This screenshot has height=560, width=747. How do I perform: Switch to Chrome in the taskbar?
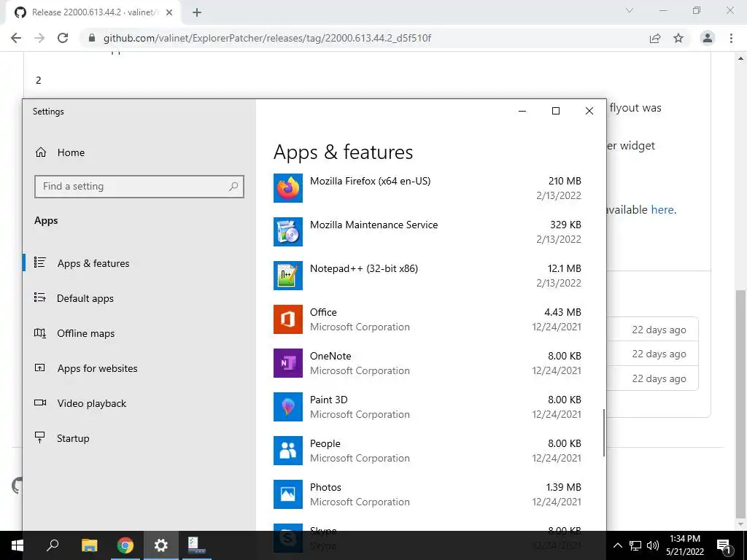(125, 545)
